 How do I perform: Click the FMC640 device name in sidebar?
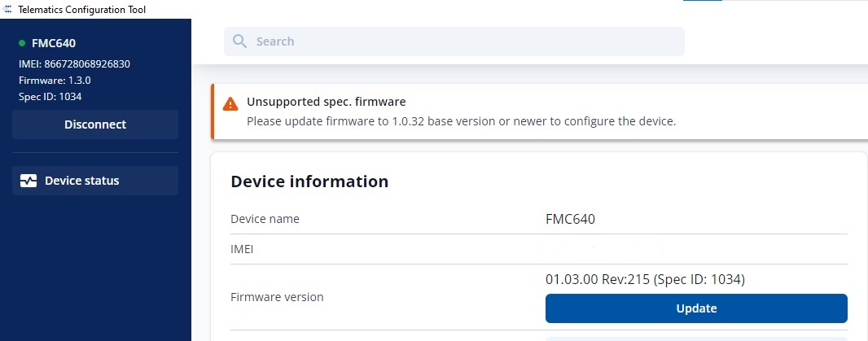point(54,43)
